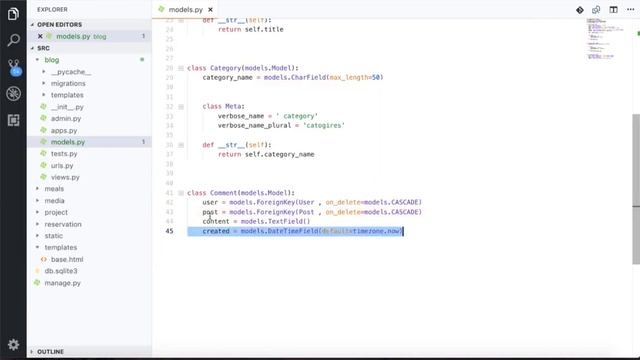
Task: Collapse the SRC folder section
Action: click(32, 48)
